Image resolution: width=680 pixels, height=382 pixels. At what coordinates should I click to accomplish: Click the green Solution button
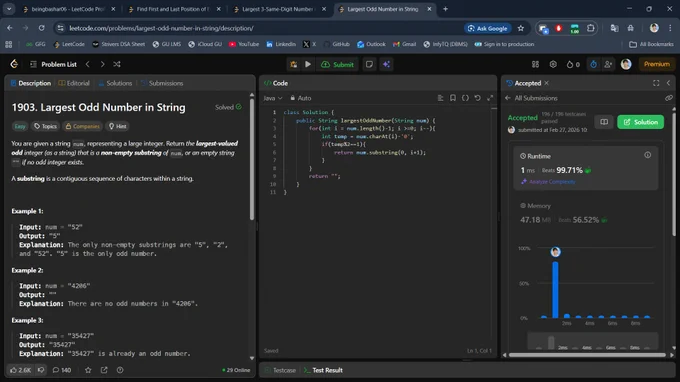pyautogui.click(x=641, y=122)
